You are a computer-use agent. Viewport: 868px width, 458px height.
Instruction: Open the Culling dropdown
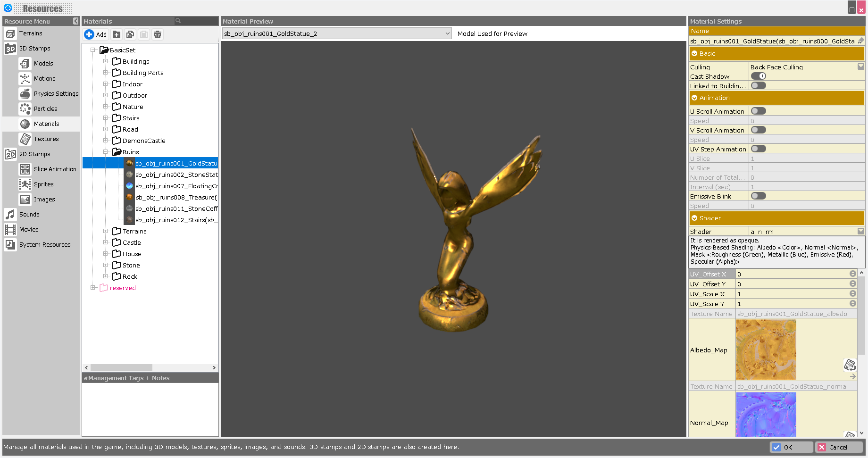tap(860, 67)
